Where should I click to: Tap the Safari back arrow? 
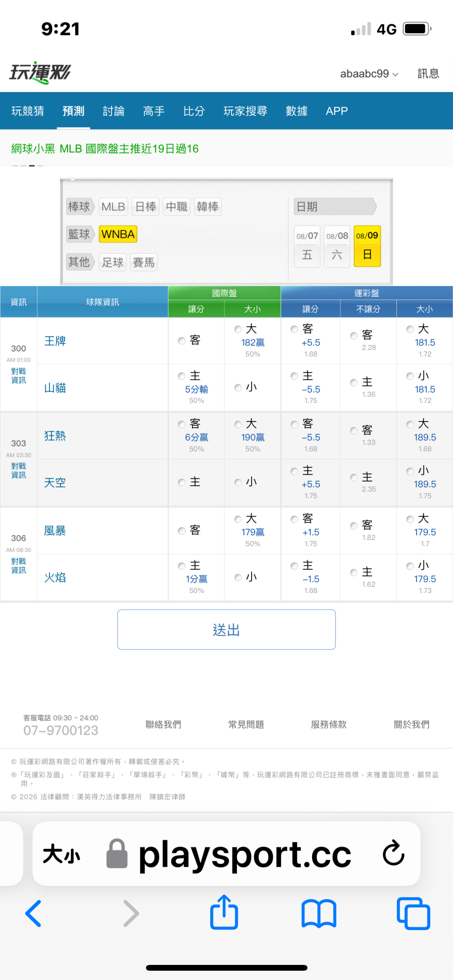[x=34, y=913]
